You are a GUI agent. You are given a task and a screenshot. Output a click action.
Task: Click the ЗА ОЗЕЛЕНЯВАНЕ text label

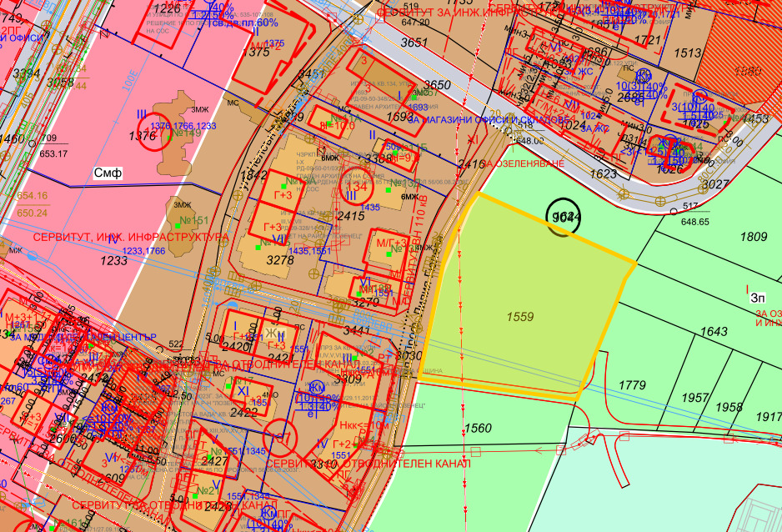click(524, 163)
